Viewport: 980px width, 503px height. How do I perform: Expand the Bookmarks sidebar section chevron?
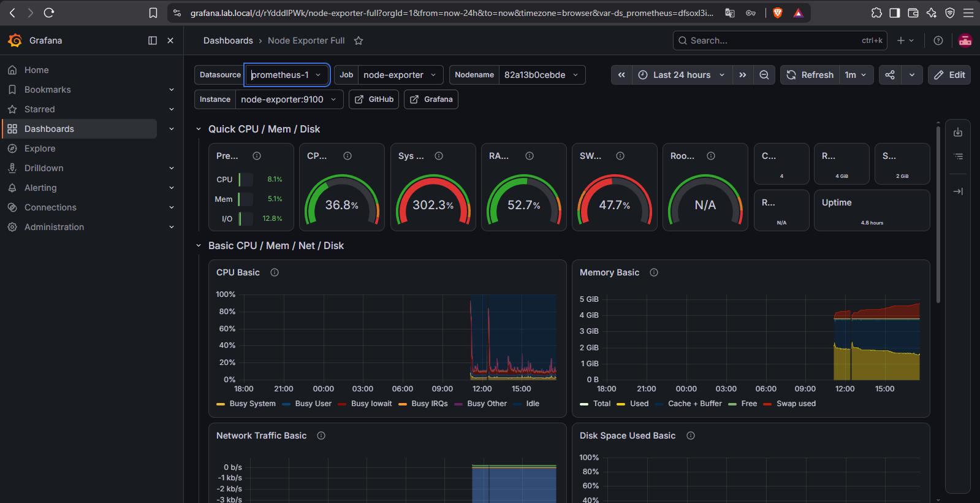pyautogui.click(x=172, y=90)
